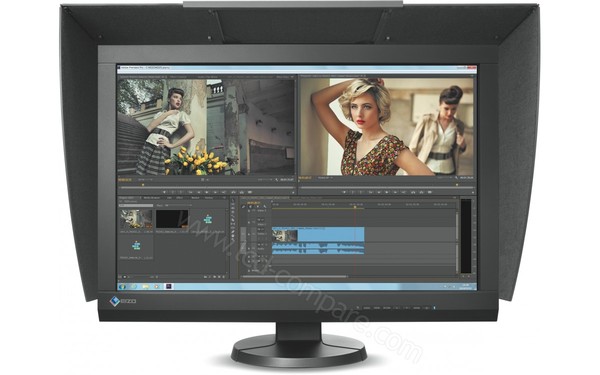Switch to the Effects tab
Screen dimensions: 600x375
coord(179,198)
